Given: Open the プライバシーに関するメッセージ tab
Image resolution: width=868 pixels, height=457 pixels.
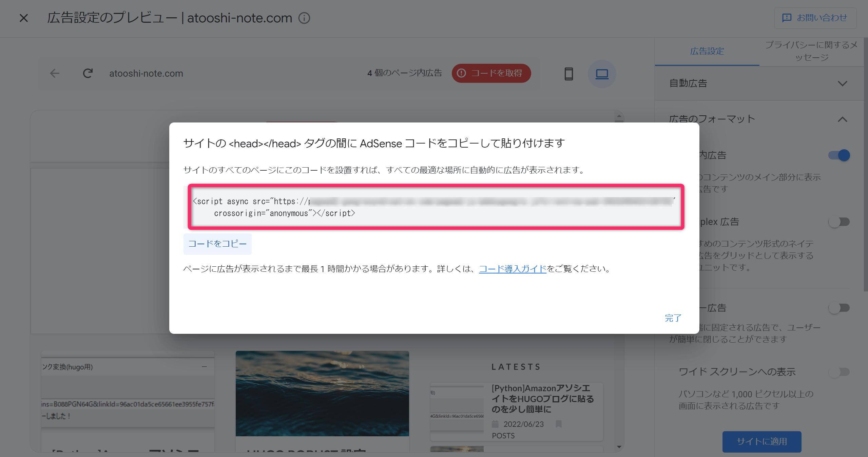Looking at the screenshot, I should (811, 51).
